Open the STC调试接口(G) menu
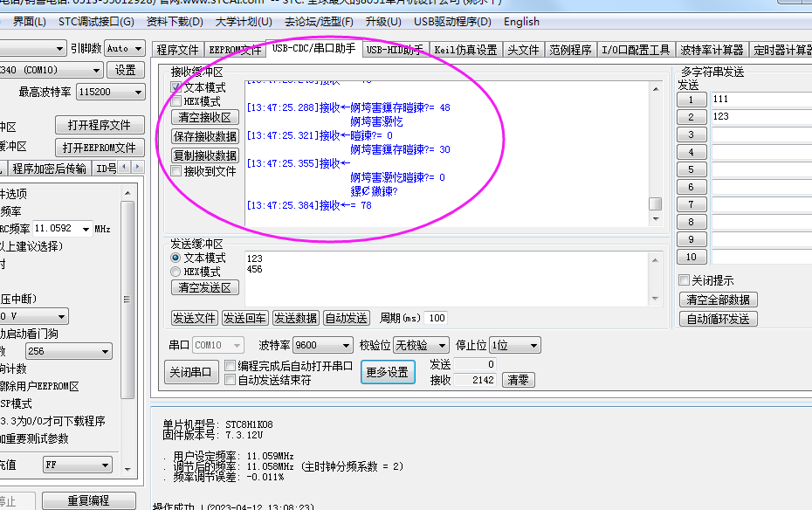 [96, 22]
